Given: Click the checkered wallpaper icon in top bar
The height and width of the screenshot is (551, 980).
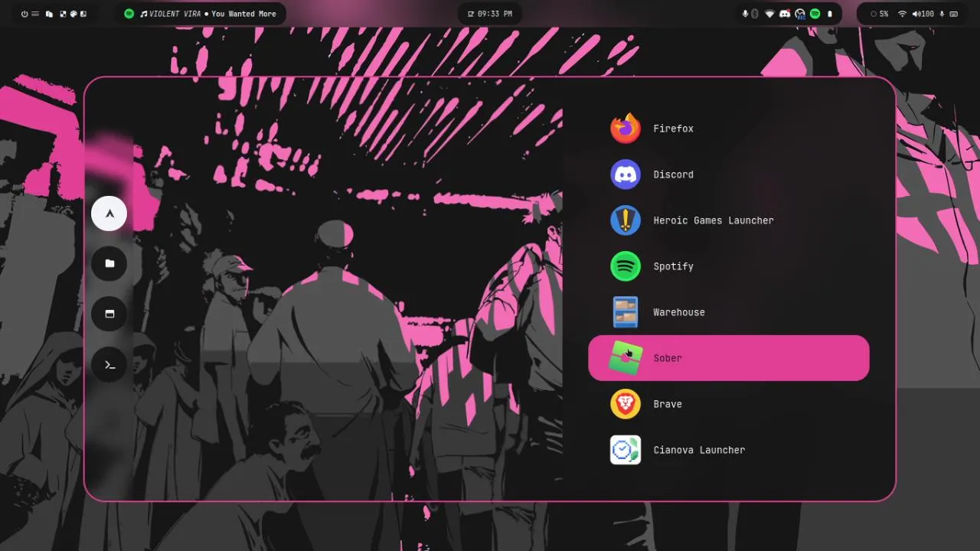Looking at the screenshot, I should click(x=63, y=14).
